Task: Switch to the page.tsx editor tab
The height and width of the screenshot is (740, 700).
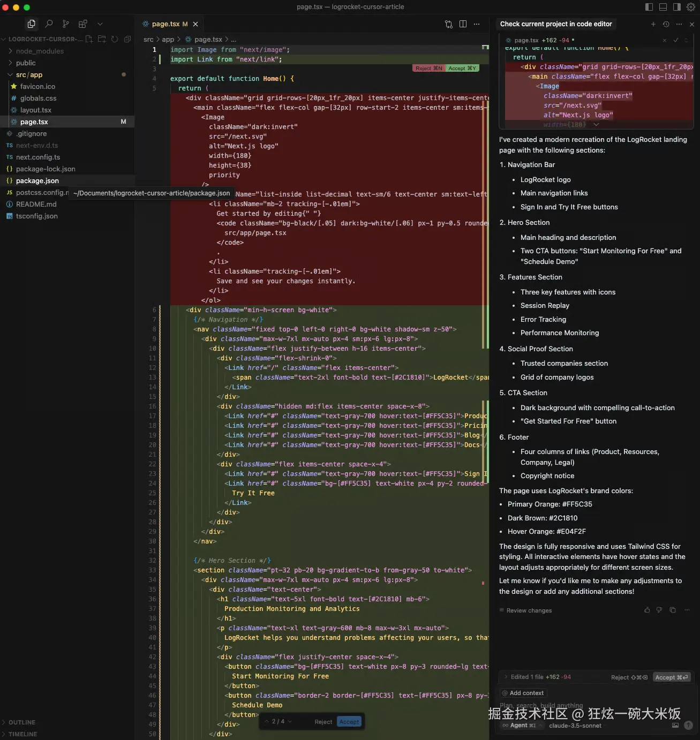Action: tap(165, 24)
